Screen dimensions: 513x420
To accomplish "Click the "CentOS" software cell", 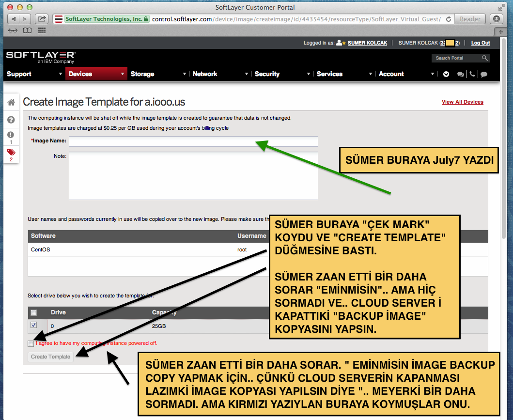I will pyautogui.click(x=41, y=249).
